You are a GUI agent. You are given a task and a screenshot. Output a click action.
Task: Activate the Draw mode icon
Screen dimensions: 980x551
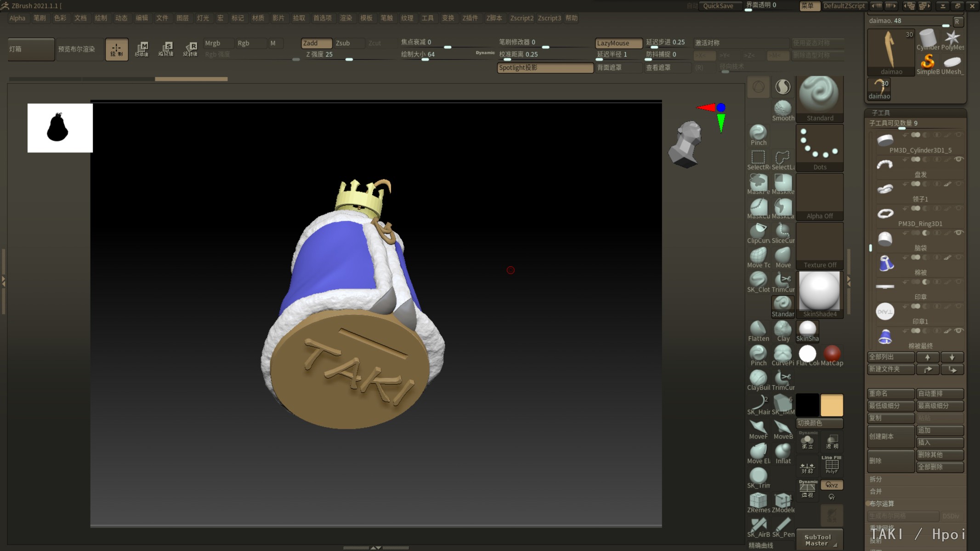(117, 49)
